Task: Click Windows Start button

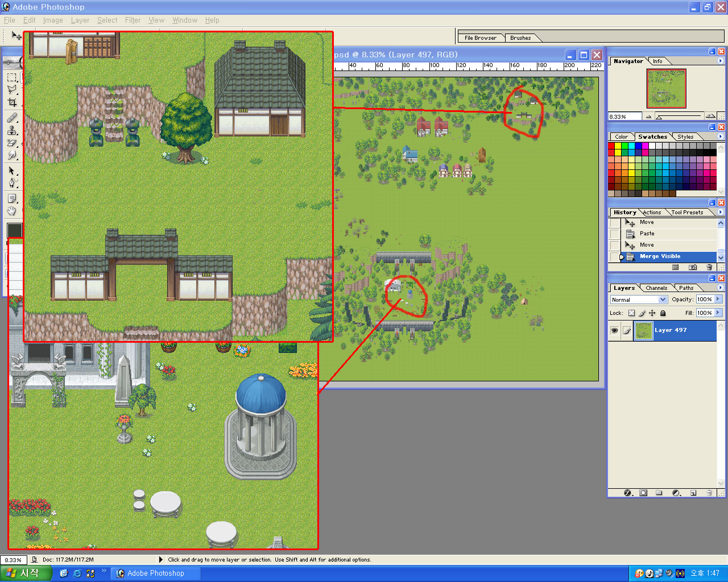Action: point(26,573)
